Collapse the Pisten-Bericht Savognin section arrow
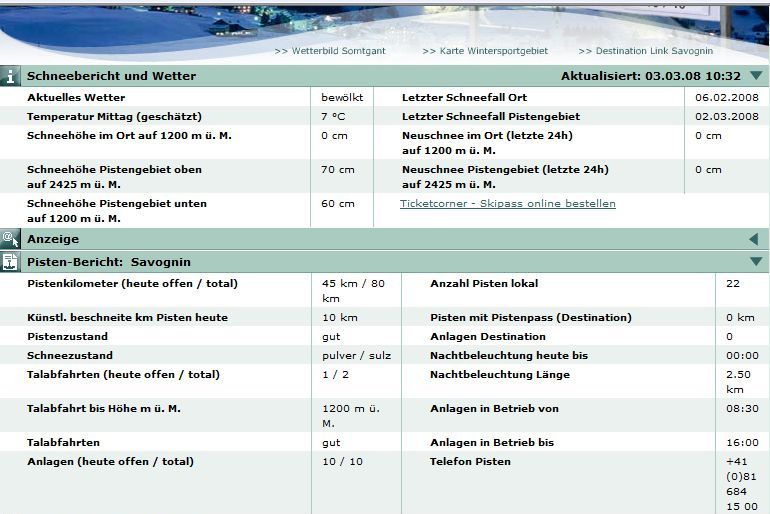Image resolution: width=770 pixels, height=514 pixels. [x=755, y=262]
